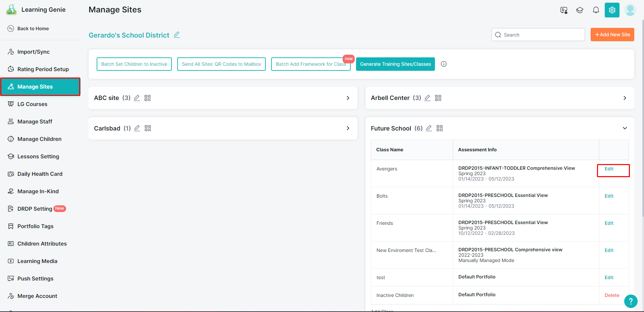
Task: Click the Merge Account sidebar icon
Action: click(11, 296)
